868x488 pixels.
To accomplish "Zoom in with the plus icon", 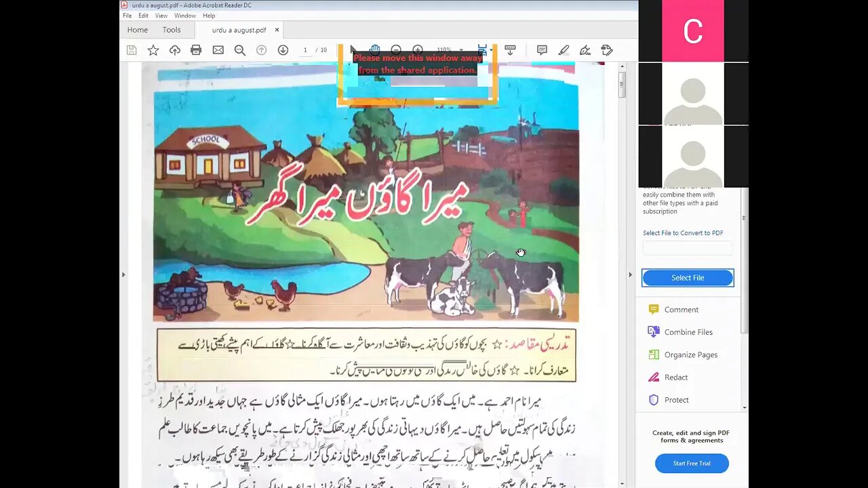I will [418, 49].
